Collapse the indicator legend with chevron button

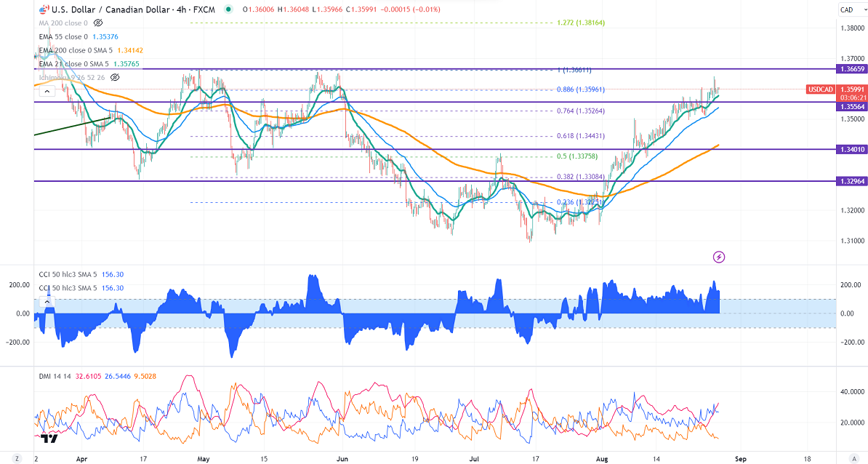coord(47,91)
